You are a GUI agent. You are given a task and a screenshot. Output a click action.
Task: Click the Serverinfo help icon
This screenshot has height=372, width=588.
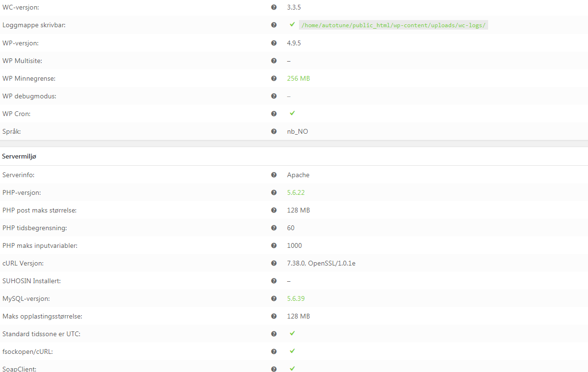pos(274,175)
